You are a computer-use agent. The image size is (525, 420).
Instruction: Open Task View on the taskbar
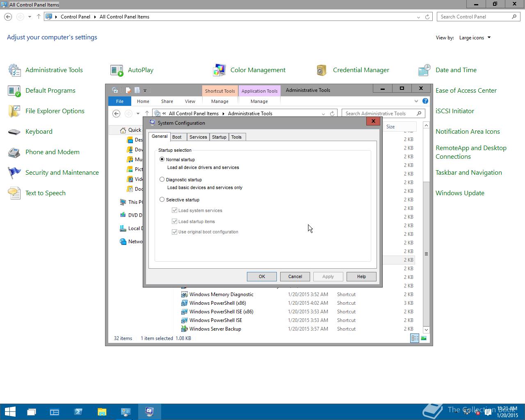coord(31,412)
